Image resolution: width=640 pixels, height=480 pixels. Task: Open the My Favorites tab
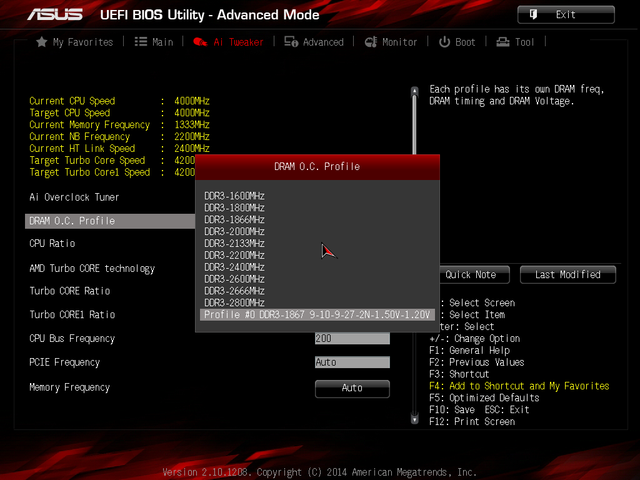coord(74,42)
